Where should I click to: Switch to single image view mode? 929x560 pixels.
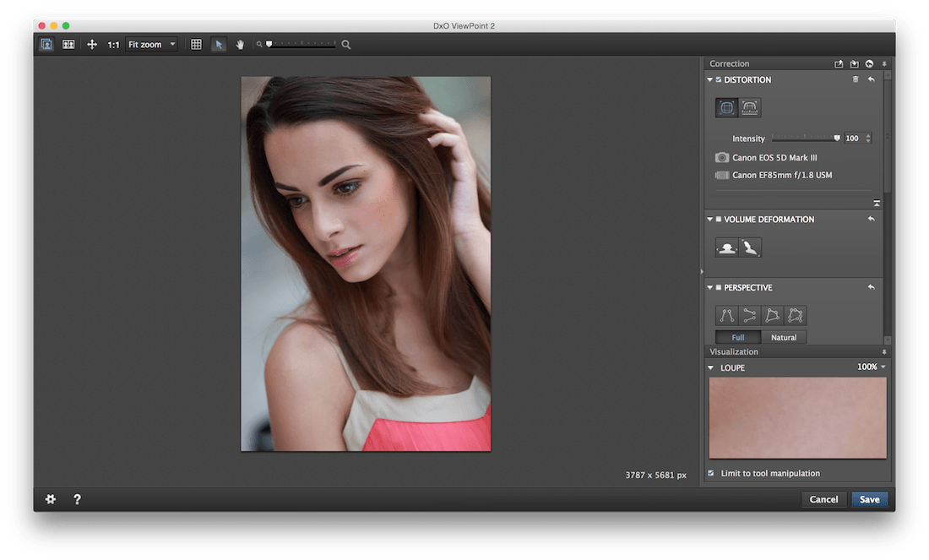[x=46, y=45]
